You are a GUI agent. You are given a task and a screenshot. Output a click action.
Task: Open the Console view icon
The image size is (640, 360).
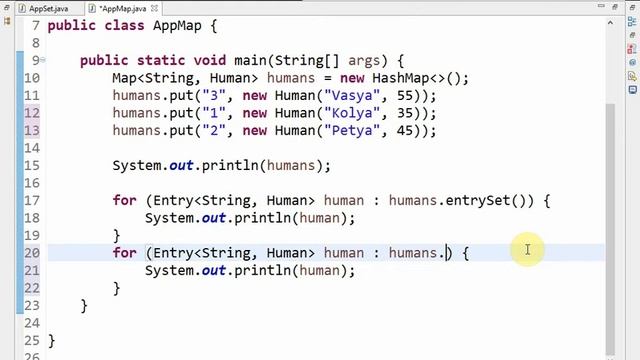(632, 89)
